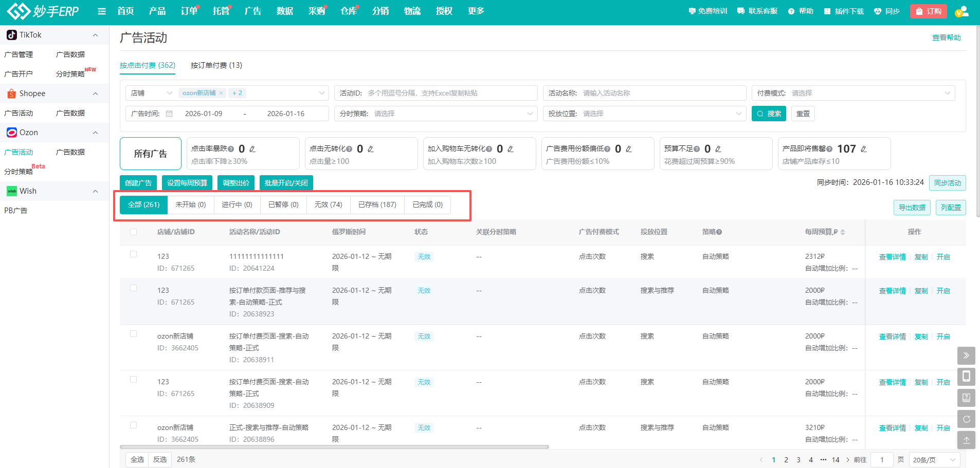点击插件下载图标
Image resolution: width=980 pixels, height=468 pixels.
point(827,11)
